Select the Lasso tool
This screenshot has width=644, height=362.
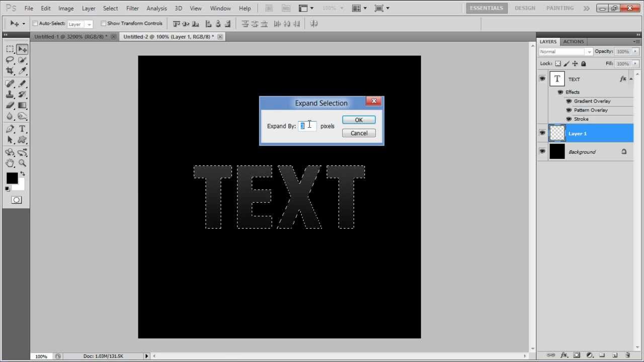(10, 60)
